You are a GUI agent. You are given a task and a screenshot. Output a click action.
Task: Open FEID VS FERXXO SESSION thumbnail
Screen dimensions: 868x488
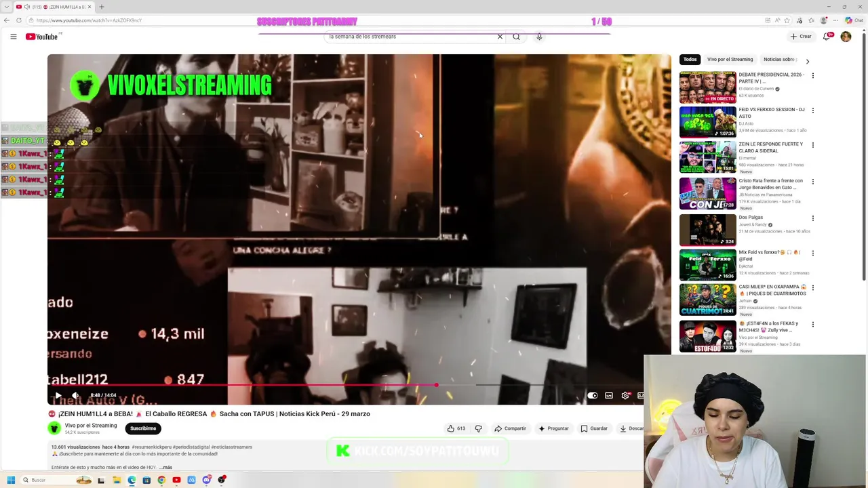tap(707, 122)
